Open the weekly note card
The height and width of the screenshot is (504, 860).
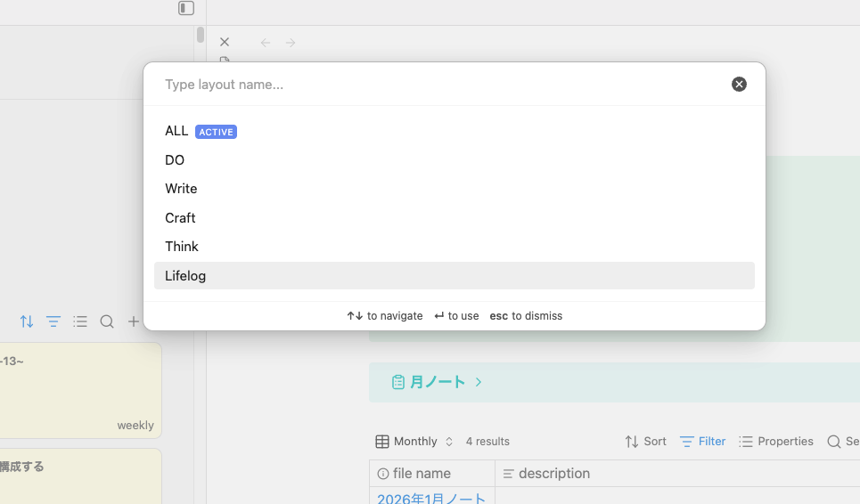click(x=80, y=391)
